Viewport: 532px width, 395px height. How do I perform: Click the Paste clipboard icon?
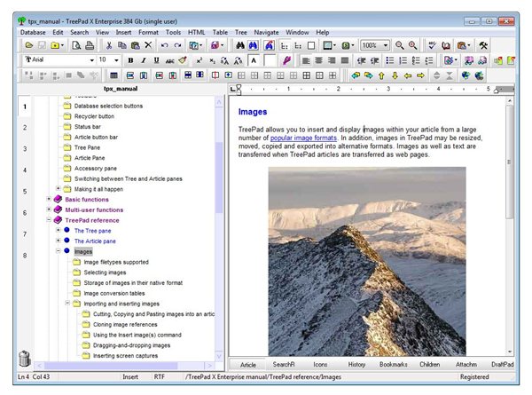135,45
